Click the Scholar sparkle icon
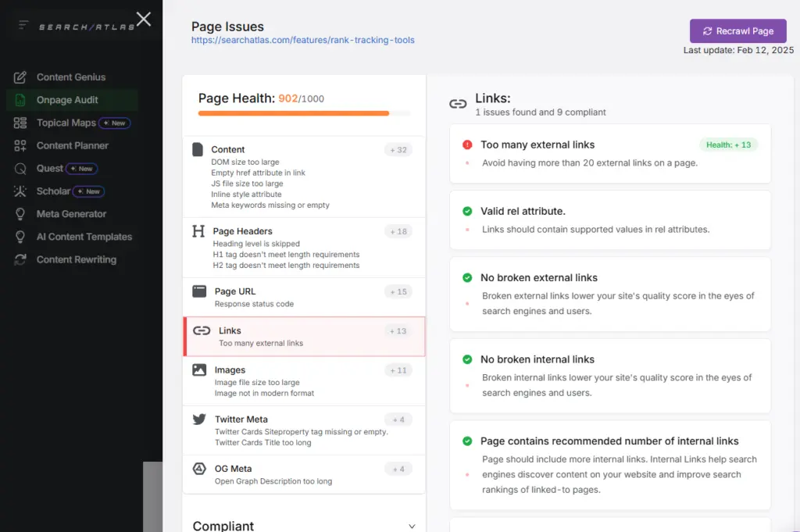800x532 pixels. 20,191
